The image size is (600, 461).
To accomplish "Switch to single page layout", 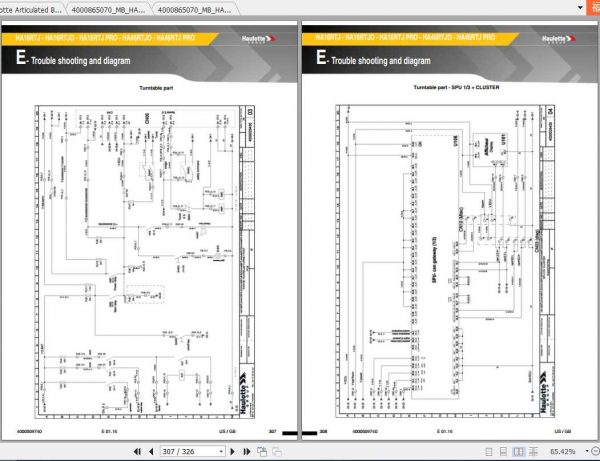I will pos(489,452).
